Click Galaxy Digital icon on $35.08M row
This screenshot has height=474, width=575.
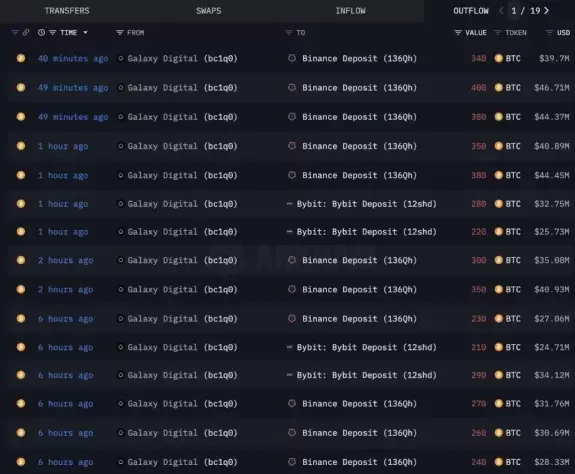click(x=120, y=260)
